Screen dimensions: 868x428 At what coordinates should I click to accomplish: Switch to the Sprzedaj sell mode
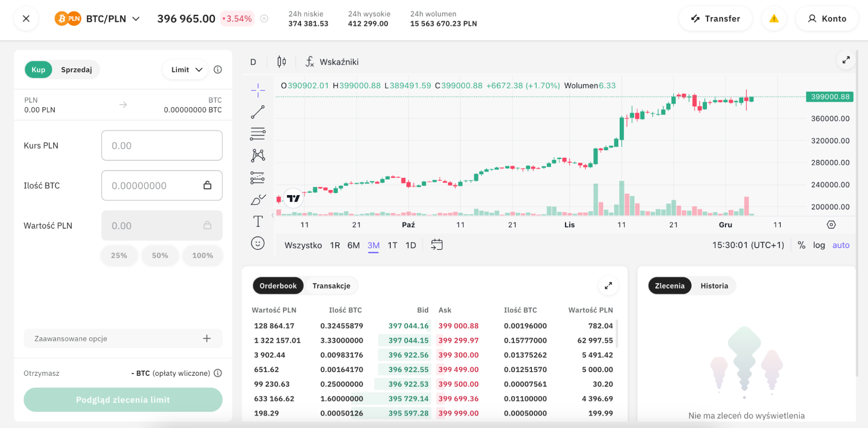tap(76, 70)
